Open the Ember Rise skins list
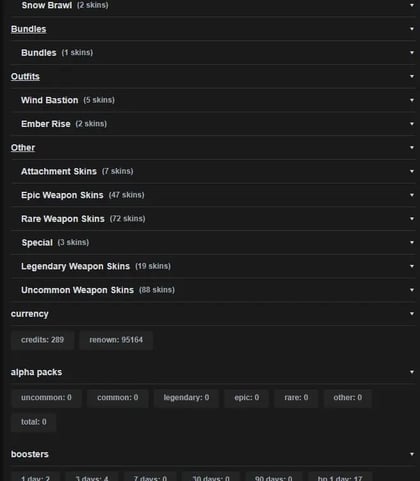 213,124
